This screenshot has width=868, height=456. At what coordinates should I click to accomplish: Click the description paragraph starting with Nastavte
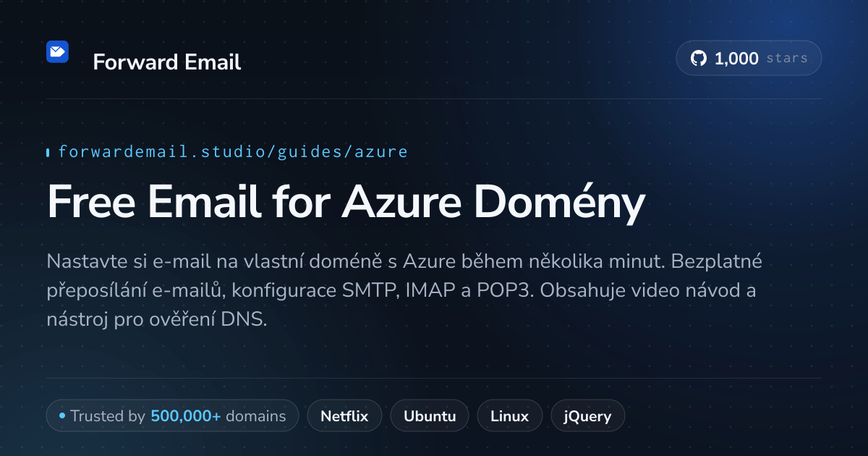coord(404,290)
